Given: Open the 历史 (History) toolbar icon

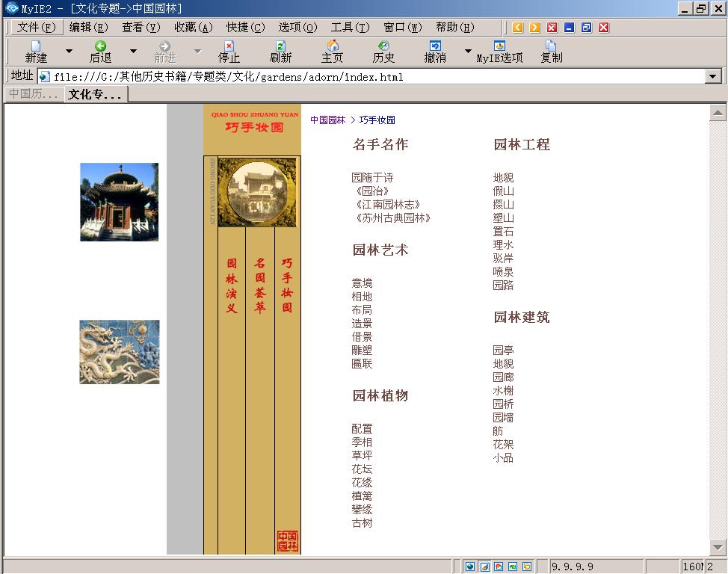Looking at the screenshot, I should tap(383, 46).
